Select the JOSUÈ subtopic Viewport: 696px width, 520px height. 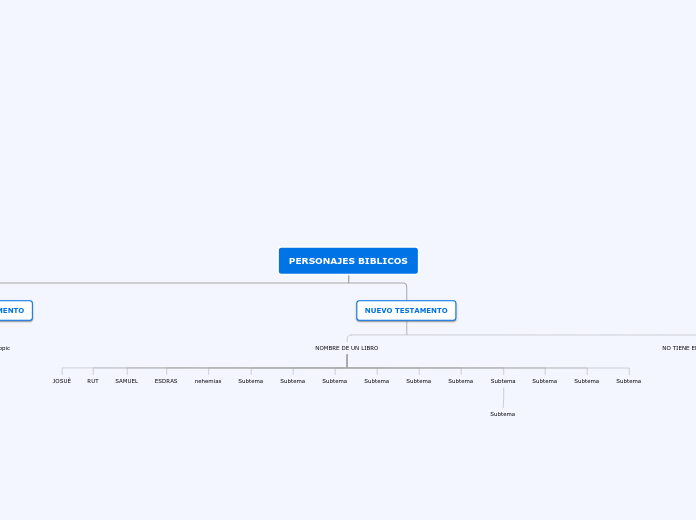pyautogui.click(x=62, y=381)
